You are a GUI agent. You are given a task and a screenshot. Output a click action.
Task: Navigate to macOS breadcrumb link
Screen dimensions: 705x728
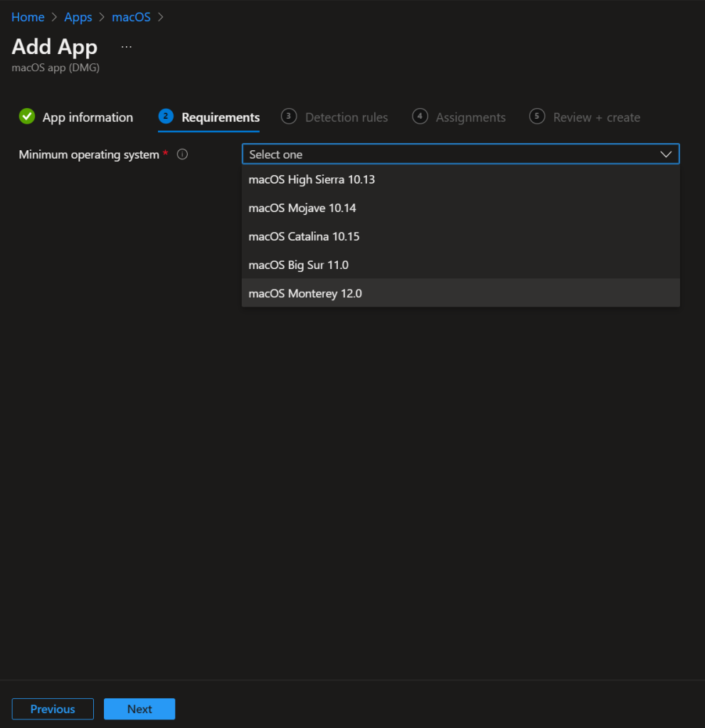click(131, 17)
